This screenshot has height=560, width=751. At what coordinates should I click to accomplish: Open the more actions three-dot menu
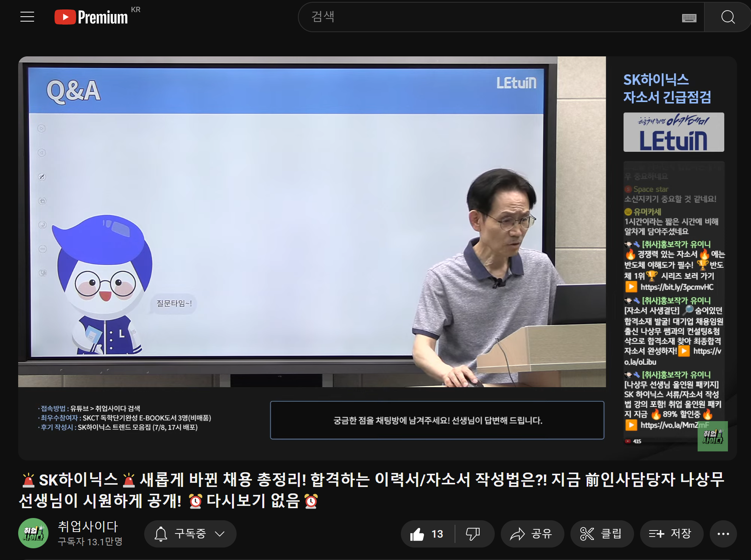point(723,534)
